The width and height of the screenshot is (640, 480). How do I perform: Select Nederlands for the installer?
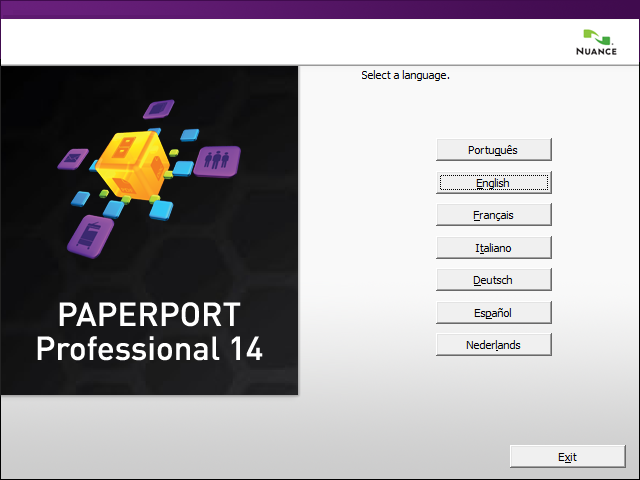pos(494,345)
